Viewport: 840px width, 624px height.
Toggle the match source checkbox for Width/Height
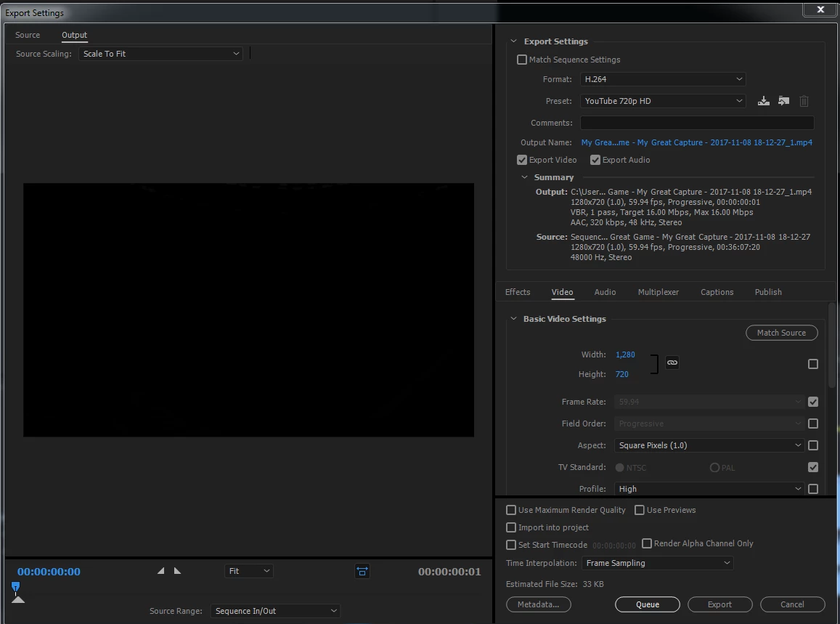click(x=812, y=364)
